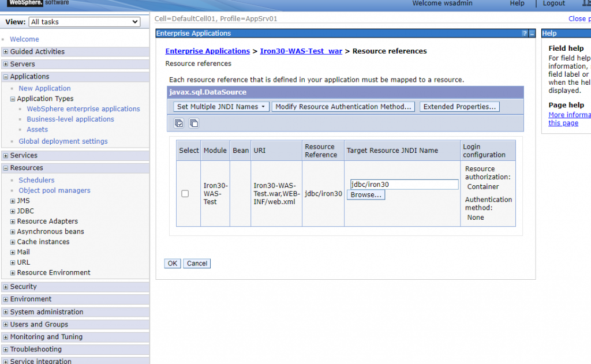Click the Close page link at top right
Viewport: 591px width, 364px height.
579,19
